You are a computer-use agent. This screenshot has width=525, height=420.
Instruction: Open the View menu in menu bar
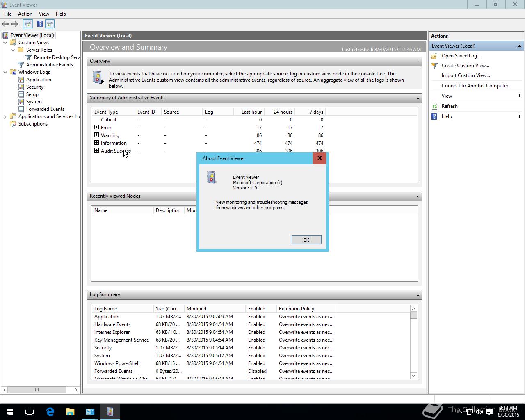pyautogui.click(x=44, y=14)
